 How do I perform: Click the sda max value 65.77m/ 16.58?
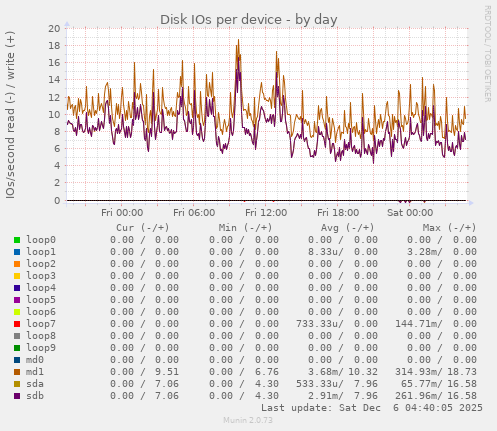point(439,384)
